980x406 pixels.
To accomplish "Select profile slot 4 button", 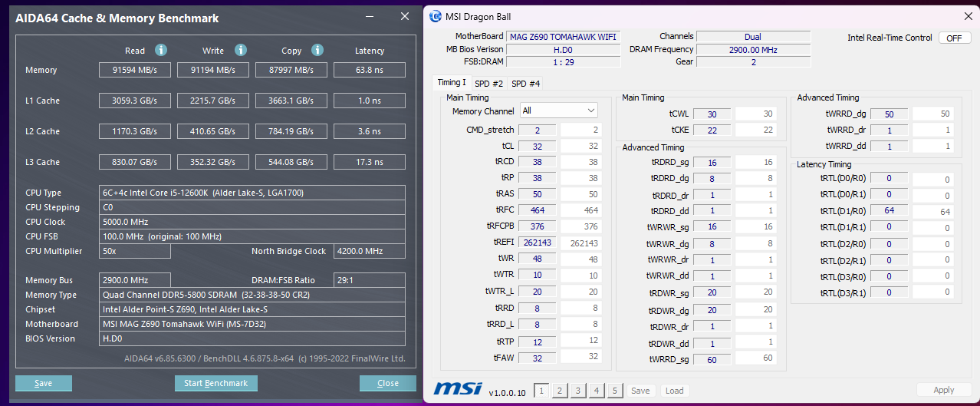I will pyautogui.click(x=597, y=391).
